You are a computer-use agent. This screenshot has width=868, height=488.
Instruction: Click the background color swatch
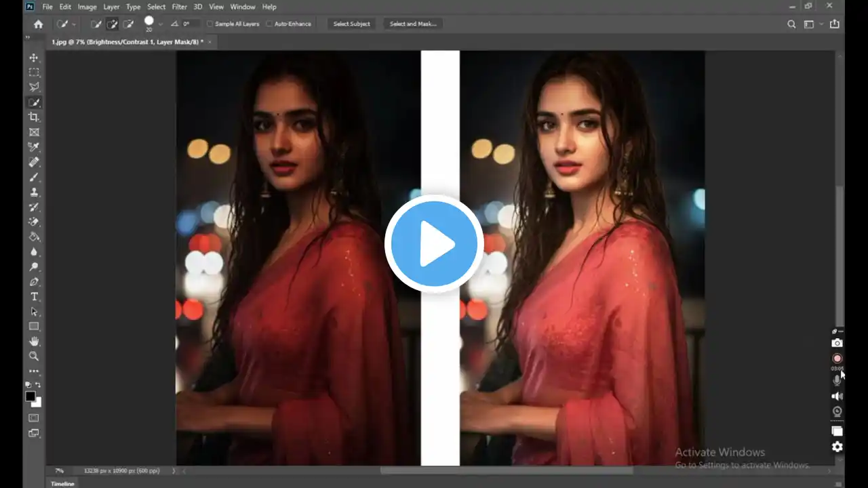(x=37, y=402)
